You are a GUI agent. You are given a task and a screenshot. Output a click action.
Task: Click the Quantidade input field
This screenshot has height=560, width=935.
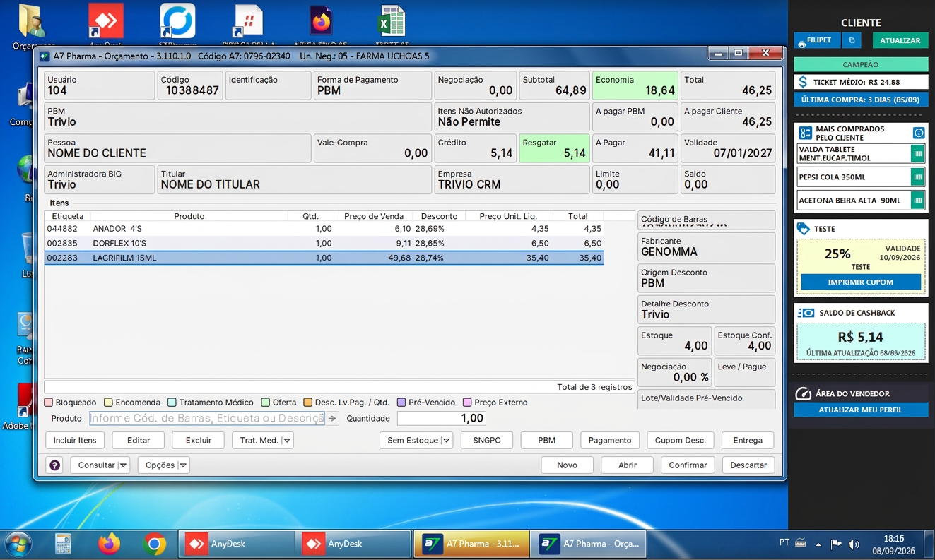tap(442, 419)
